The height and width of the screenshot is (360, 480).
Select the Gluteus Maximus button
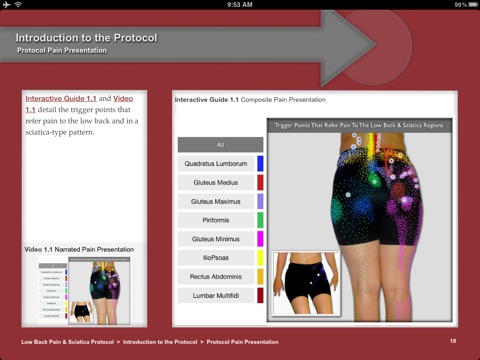click(x=216, y=201)
